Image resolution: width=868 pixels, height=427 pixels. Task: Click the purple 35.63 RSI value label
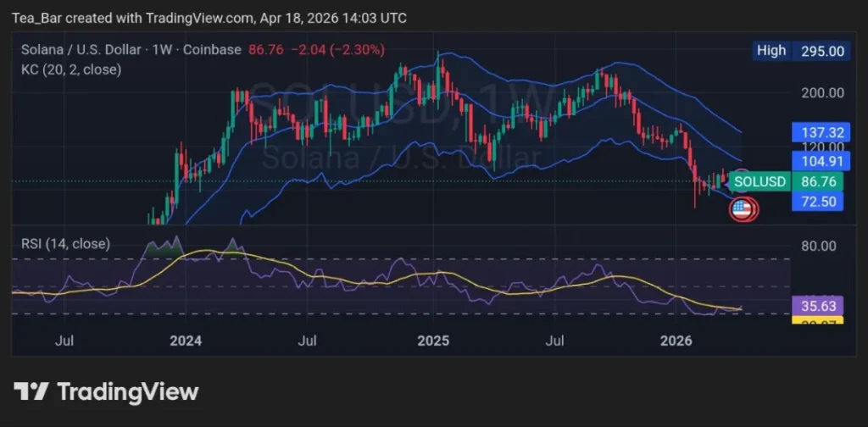coord(818,307)
